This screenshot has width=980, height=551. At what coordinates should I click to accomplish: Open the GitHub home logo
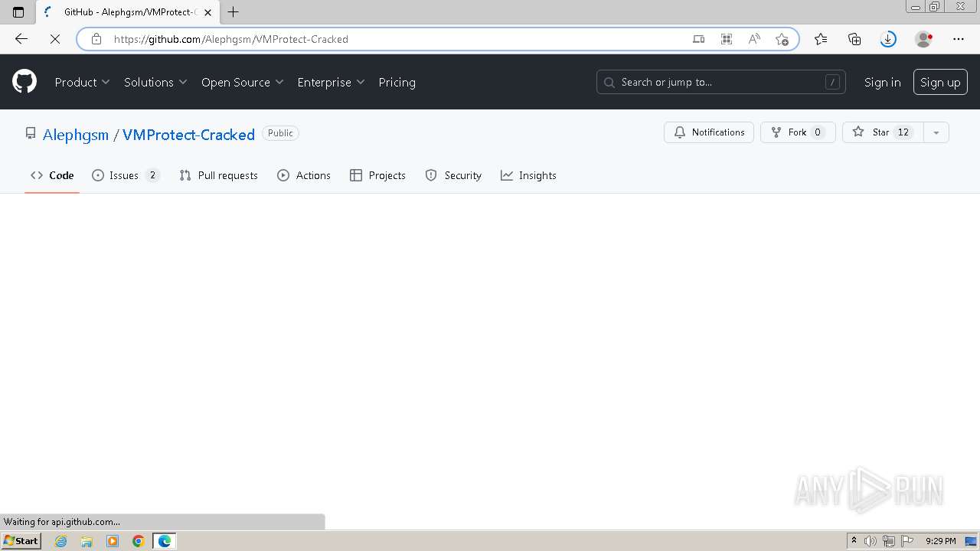24,82
